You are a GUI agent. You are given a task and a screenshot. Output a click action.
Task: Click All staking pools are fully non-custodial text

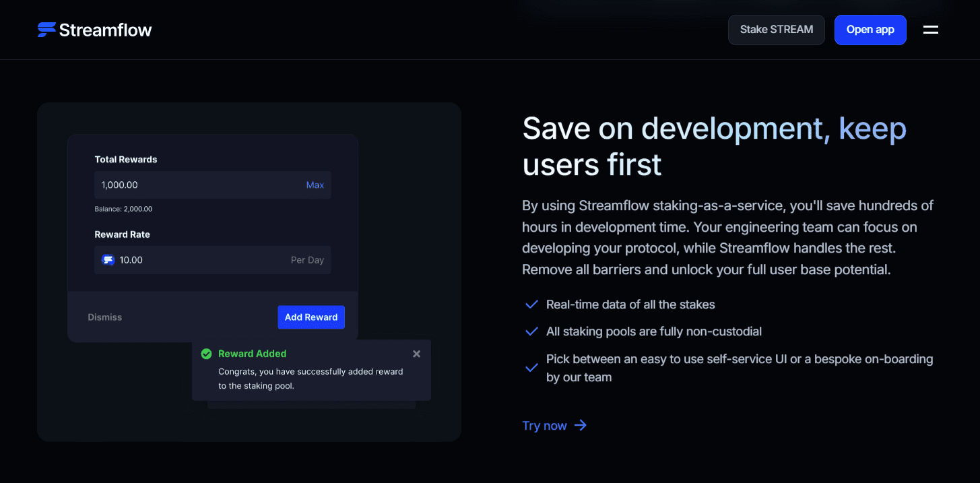pyautogui.click(x=654, y=331)
